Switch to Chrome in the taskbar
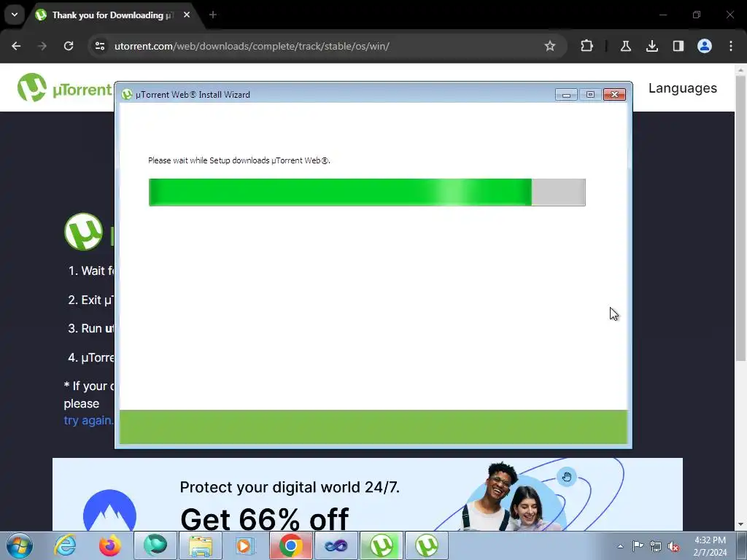This screenshot has height=560, width=747. 290,545
